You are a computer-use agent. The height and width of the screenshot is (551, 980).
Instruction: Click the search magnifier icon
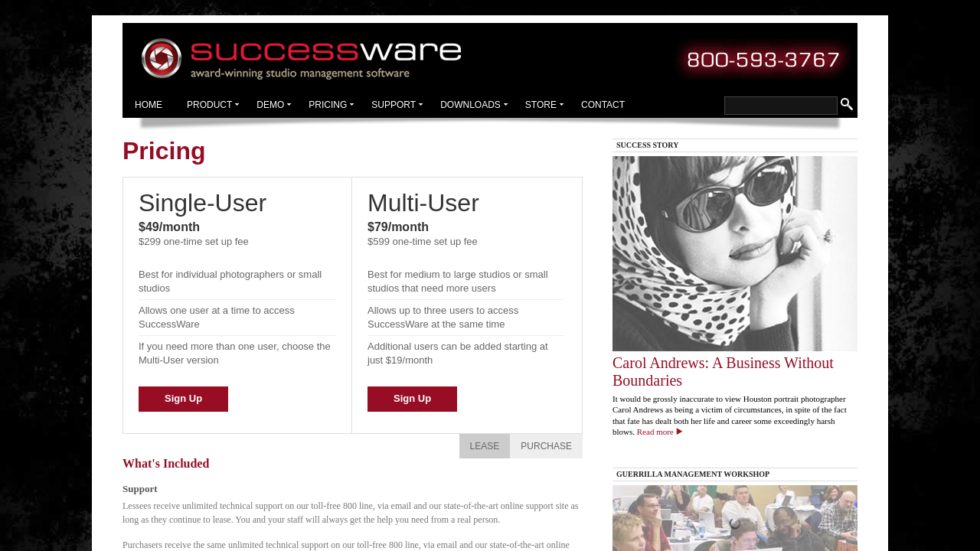[x=846, y=104]
